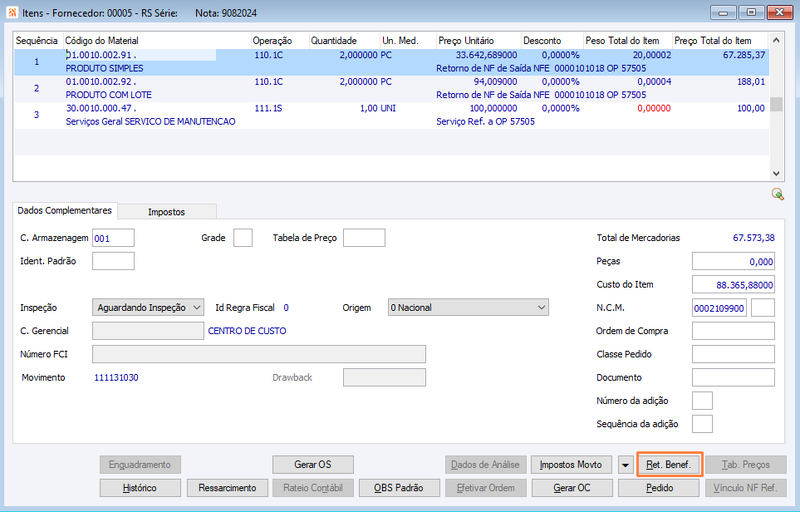Click the Ressarcimento button
The image size is (800, 512).
[x=227, y=488]
